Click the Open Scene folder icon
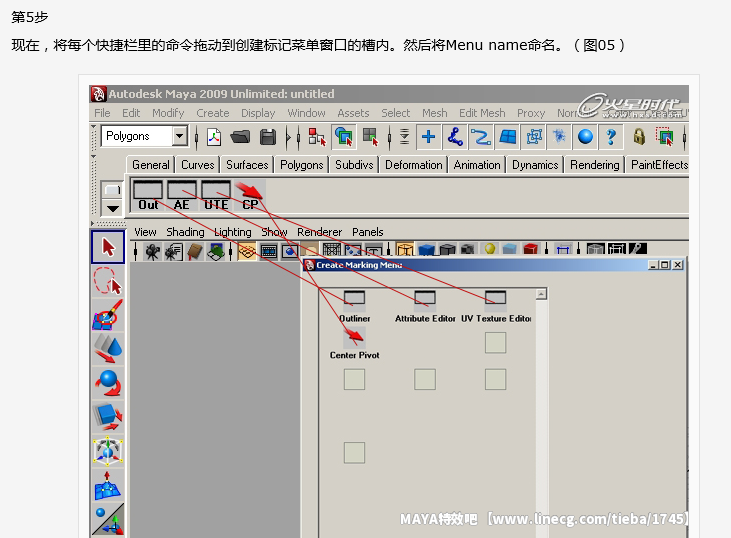The height and width of the screenshot is (538, 731). click(240, 137)
